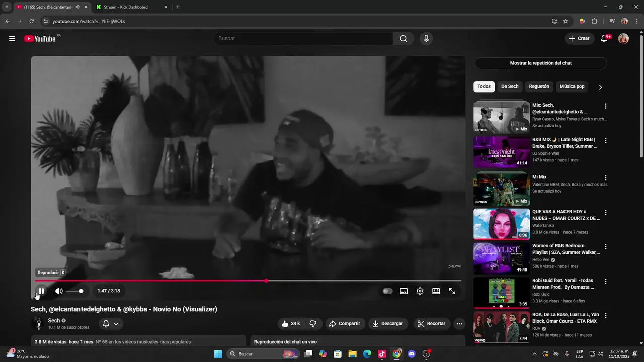
Task: Clip the video using Recortar
Action: pos(432,324)
